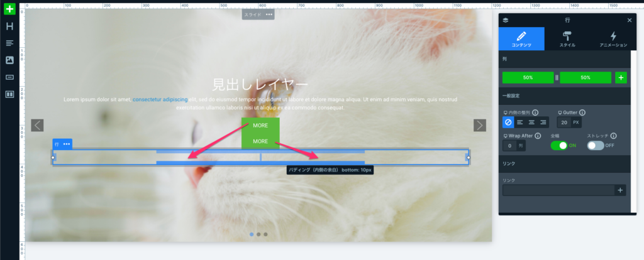
Task: Click the upper green MORE button
Action: (260, 126)
